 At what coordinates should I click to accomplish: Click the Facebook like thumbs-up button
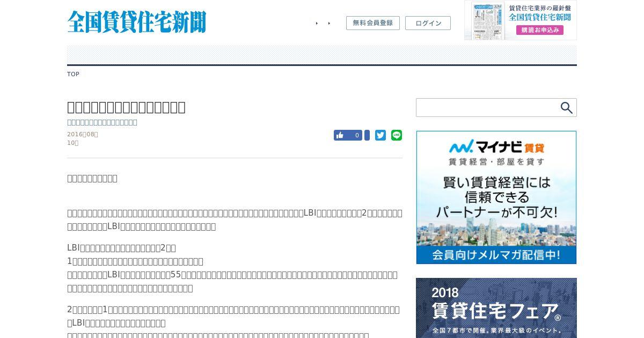348,135
